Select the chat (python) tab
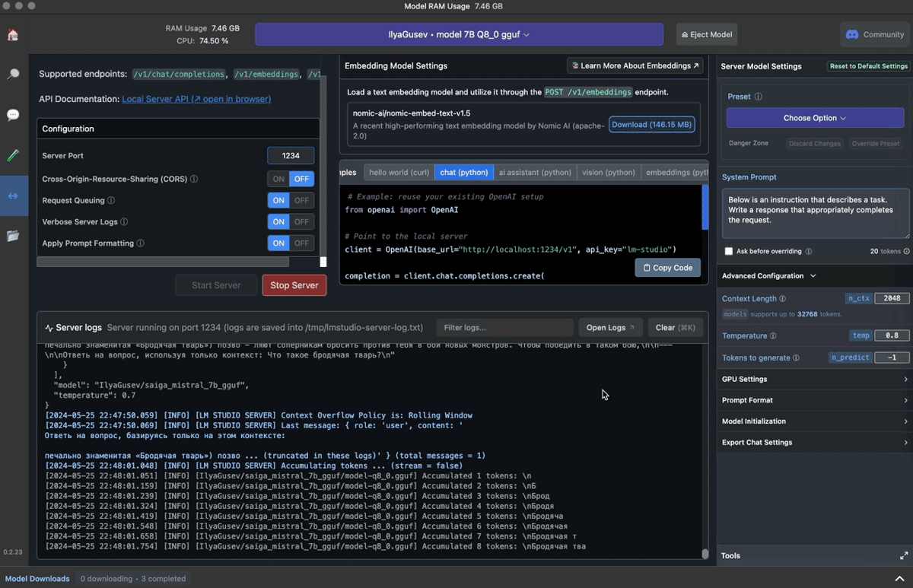Image resolution: width=913 pixels, height=588 pixels. 463,173
